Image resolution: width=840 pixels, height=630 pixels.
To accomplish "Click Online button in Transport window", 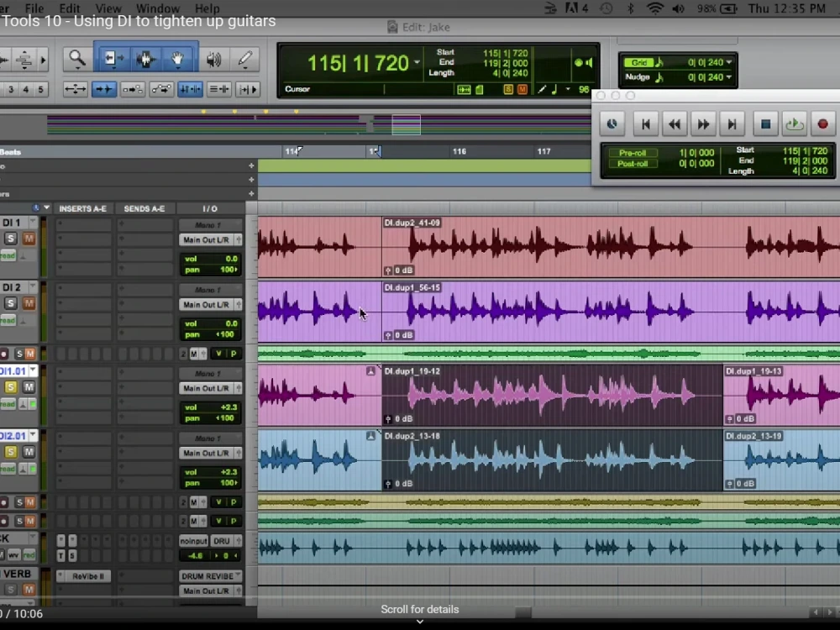I will click(612, 124).
